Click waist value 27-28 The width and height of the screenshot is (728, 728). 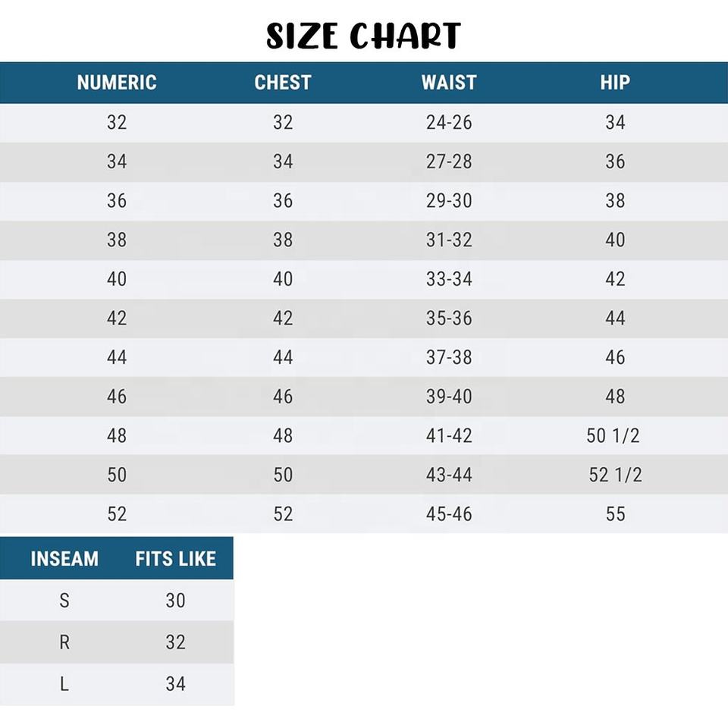point(449,162)
